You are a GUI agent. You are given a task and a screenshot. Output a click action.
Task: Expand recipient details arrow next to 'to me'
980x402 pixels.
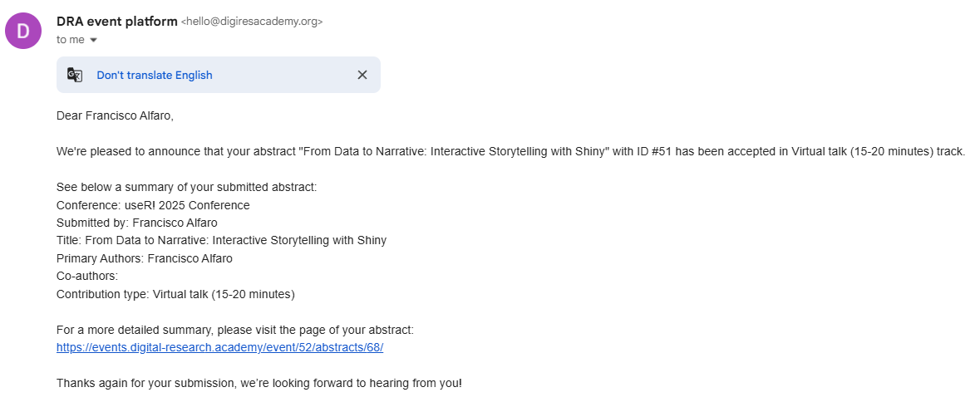coord(94,40)
